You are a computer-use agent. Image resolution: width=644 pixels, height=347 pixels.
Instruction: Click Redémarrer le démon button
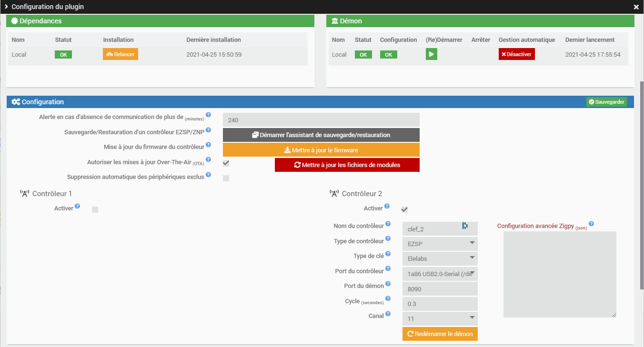(x=440, y=334)
